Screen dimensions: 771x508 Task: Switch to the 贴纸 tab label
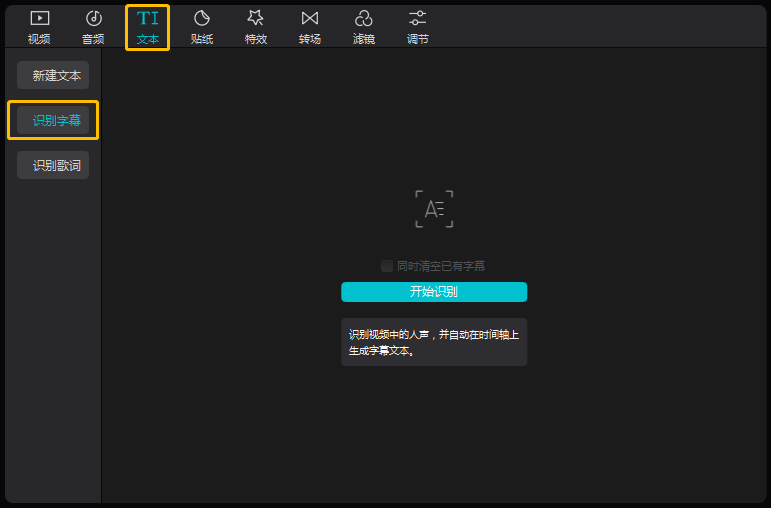coord(202,39)
